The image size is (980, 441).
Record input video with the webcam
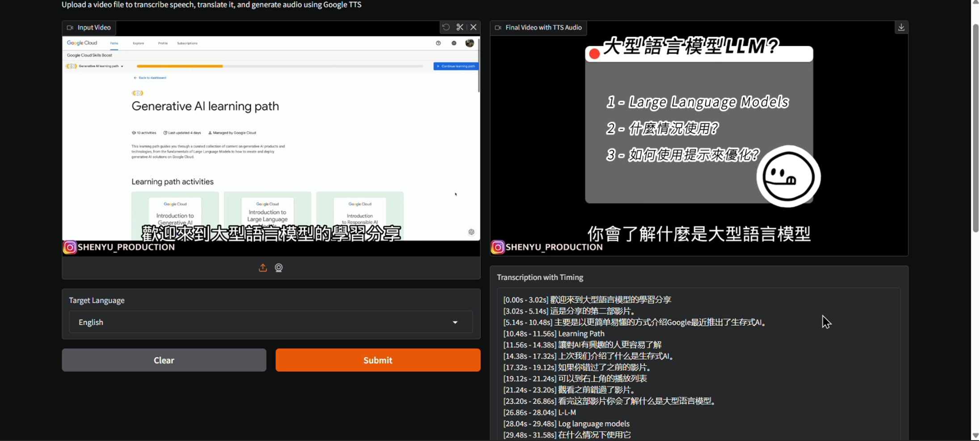(x=278, y=267)
